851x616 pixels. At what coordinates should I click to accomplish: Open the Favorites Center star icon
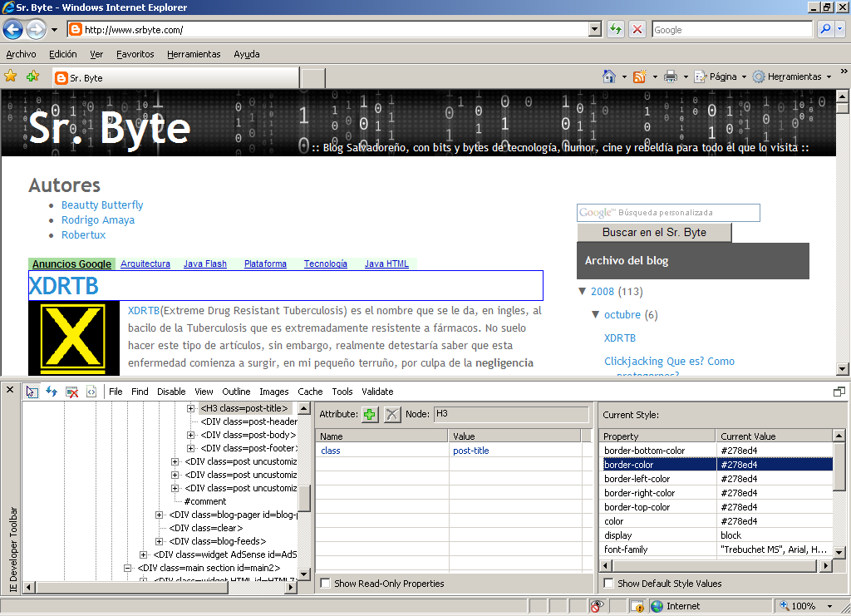pyautogui.click(x=10, y=76)
